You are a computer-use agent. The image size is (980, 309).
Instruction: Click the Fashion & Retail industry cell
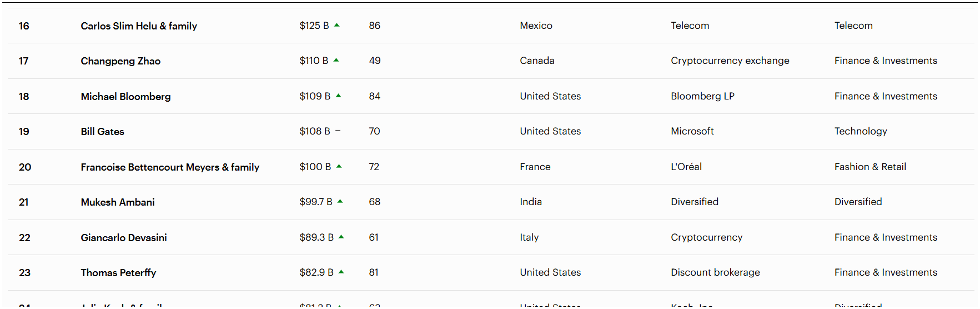point(870,167)
